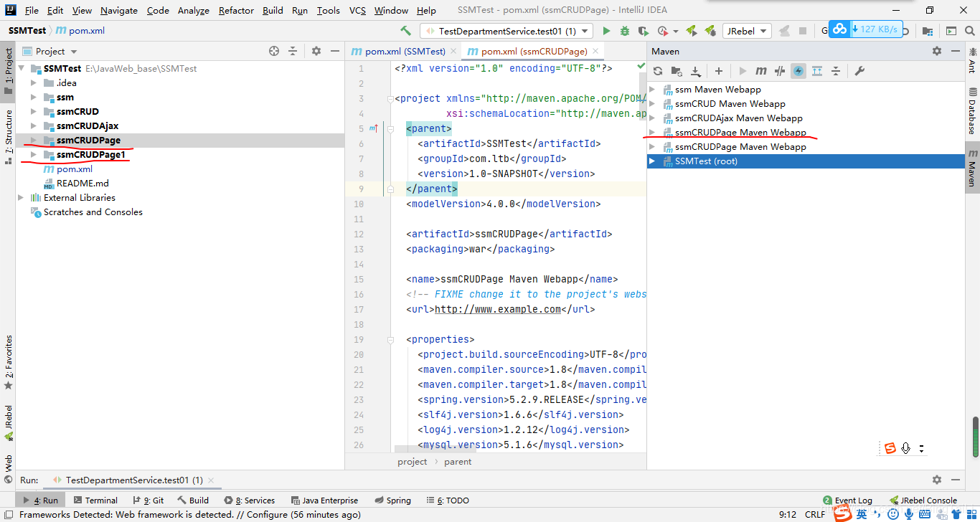The height and width of the screenshot is (522, 980).
Task: Run with JRebel rocket icon
Action: 692,31
